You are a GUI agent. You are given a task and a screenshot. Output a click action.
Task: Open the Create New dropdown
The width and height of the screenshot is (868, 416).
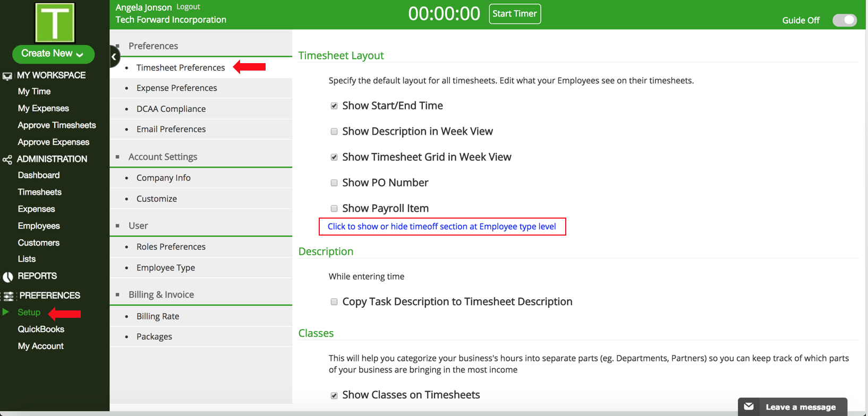tap(53, 54)
